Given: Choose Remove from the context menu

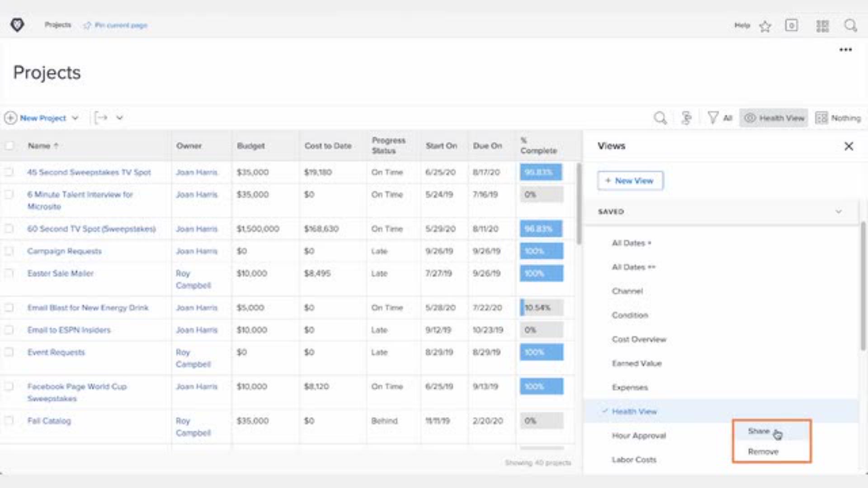Looking at the screenshot, I should click(763, 451).
